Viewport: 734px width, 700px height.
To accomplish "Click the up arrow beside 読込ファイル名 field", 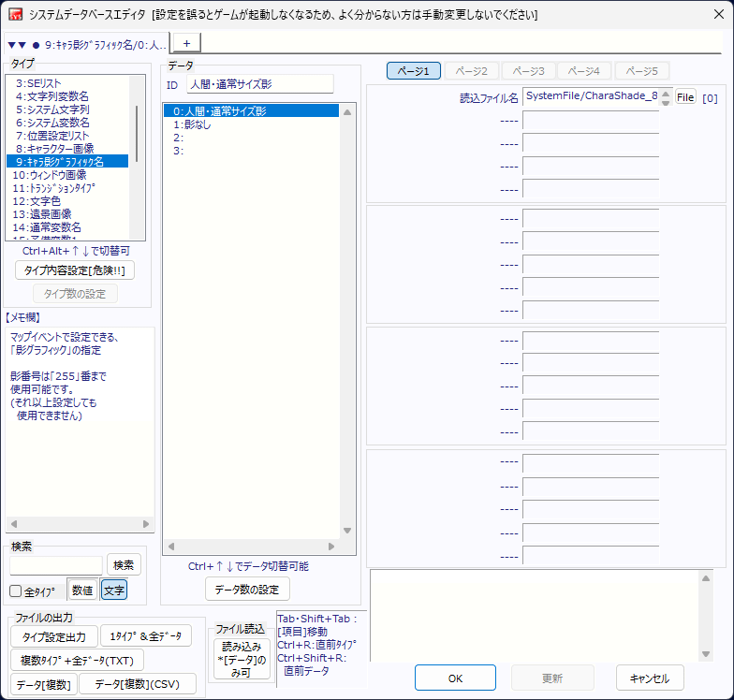I will tap(667, 92).
